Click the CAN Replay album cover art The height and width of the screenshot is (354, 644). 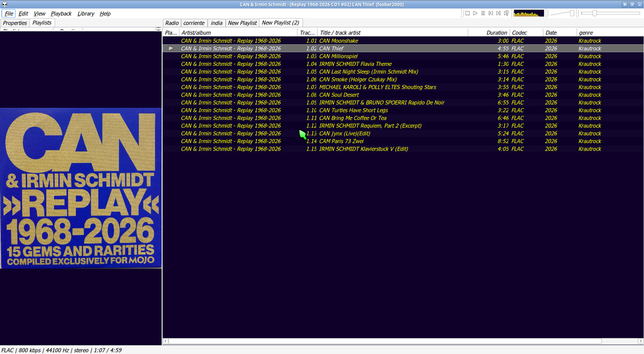tap(80, 188)
